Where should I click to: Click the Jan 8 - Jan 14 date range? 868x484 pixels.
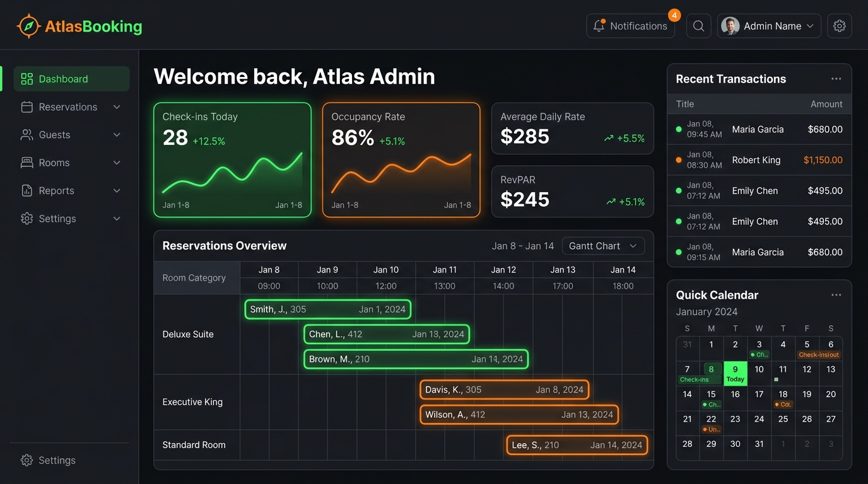point(523,246)
